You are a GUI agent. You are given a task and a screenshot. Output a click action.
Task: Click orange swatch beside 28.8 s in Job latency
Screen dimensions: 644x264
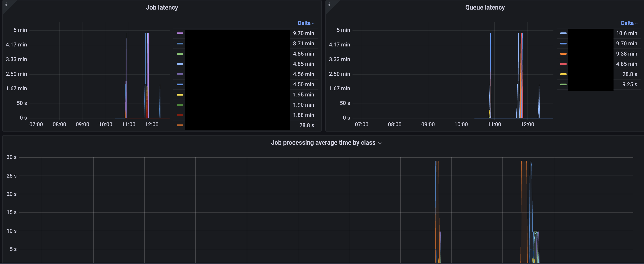pyautogui.click(x=180, y=125)
